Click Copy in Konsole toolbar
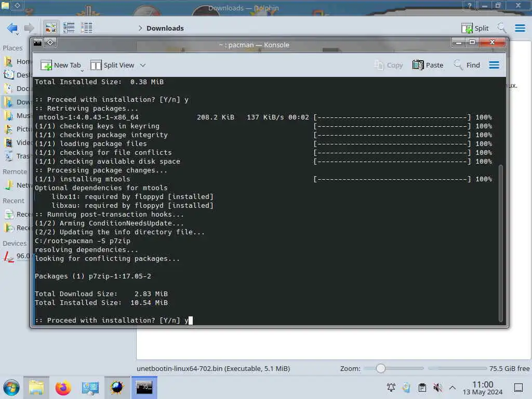This screenshot has width=532, height=399. (389, 65)
